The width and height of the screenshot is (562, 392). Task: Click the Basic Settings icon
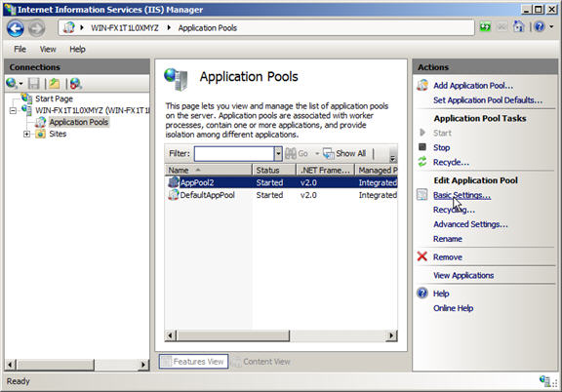(x=422, y=195)
